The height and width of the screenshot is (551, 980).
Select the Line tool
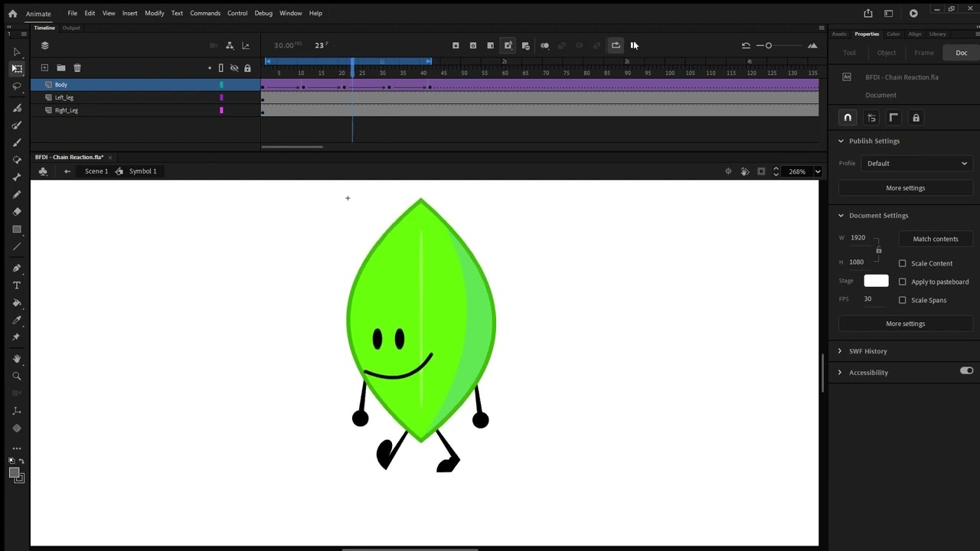coord(17,247)
